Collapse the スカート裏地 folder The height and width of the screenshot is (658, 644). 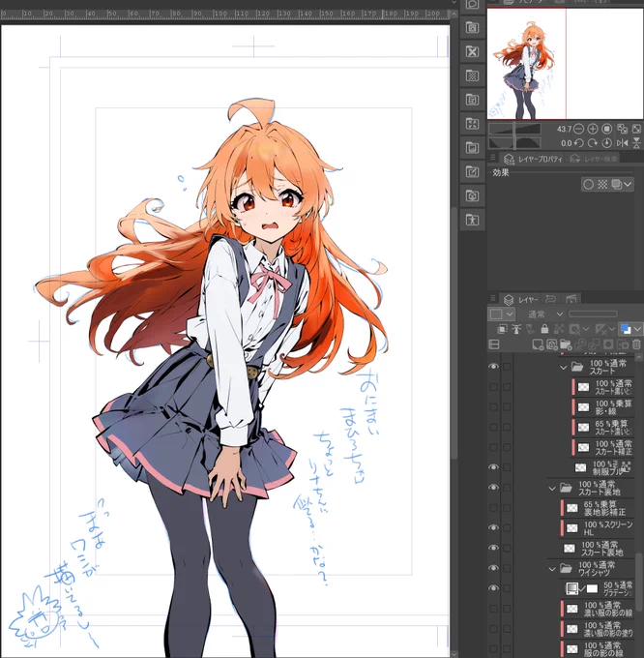(x=553, y=488)
